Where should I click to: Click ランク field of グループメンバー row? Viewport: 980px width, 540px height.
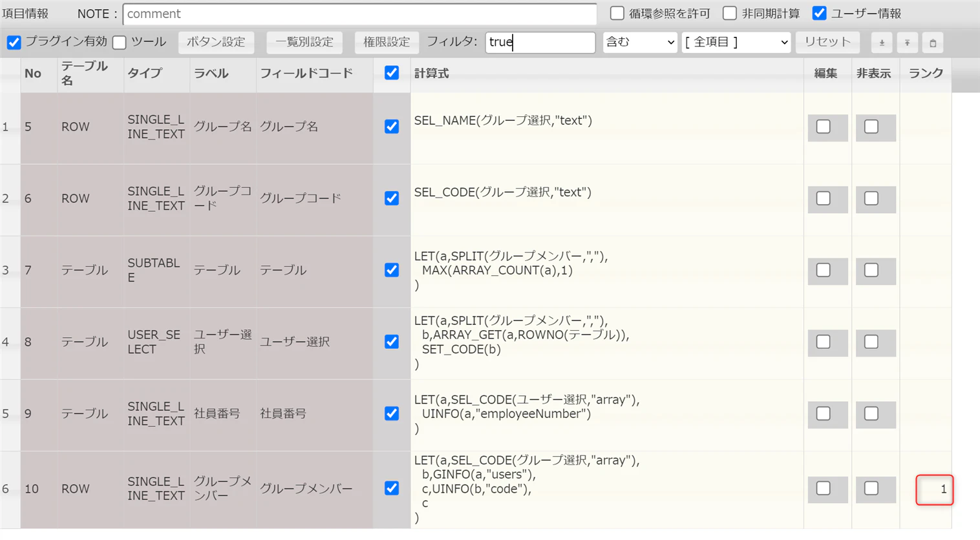934,490
